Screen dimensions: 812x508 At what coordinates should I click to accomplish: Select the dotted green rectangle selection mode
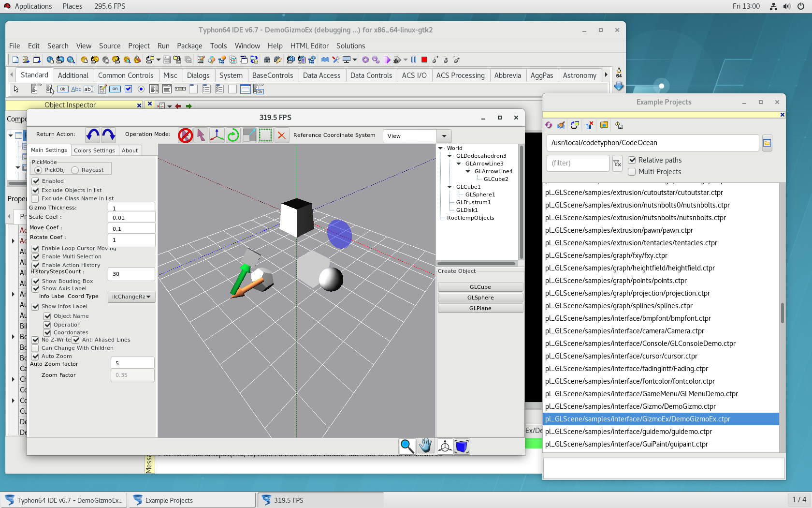click(265, 135)
